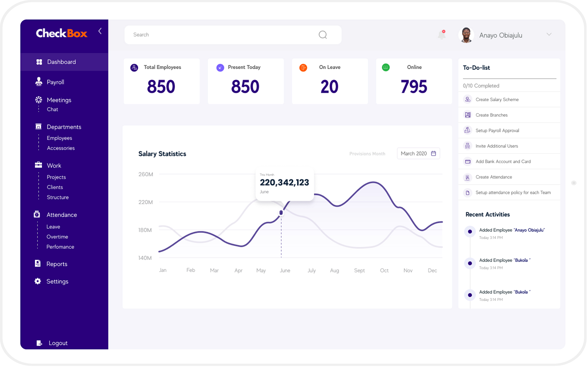588x367 pixels.
Task: Open Projects under Work
Action: point(56,177)
